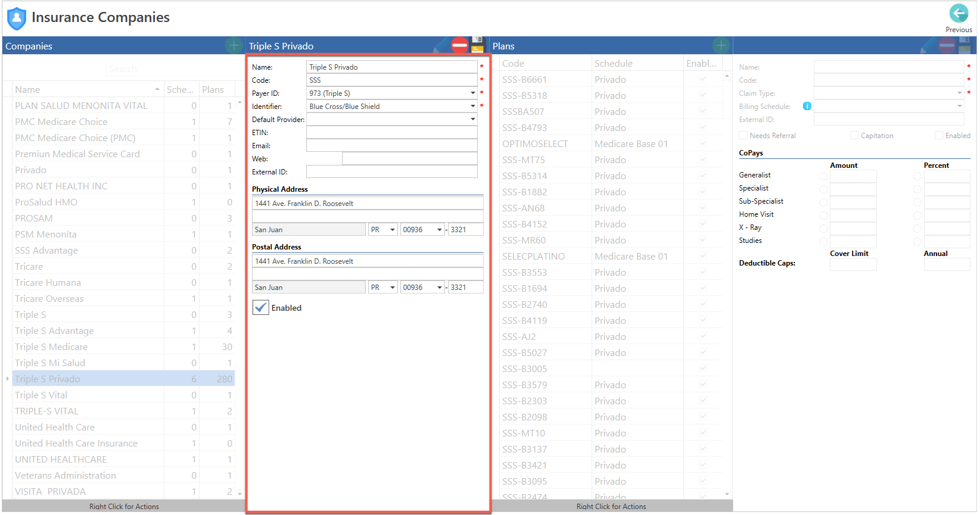Click the company Code field showing SSS
The image size is (980, 515).
coord(391,80)
